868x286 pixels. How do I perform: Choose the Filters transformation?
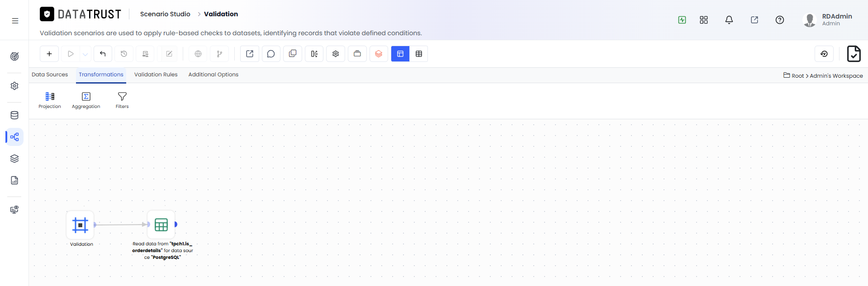pyautogui.click(x=122, y=100)
